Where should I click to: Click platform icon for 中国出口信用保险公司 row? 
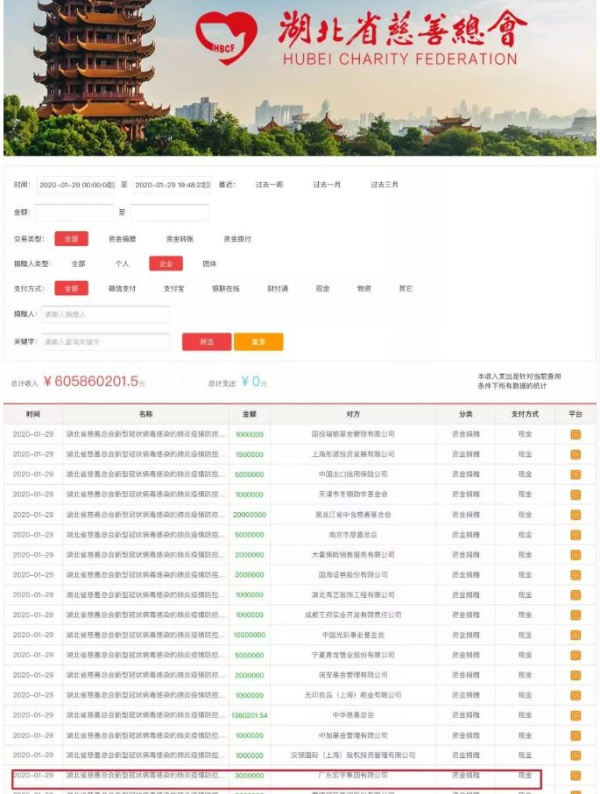pos(575,475)
